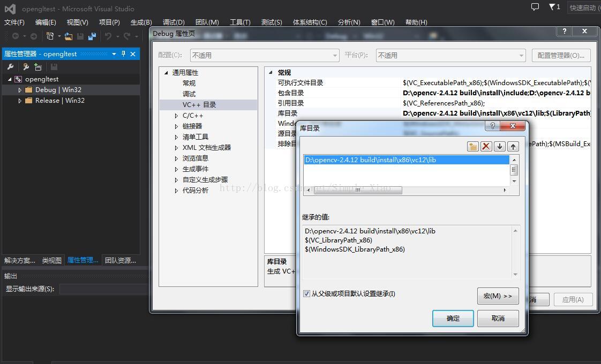Image resolution: width=601 pixels, height=364 pixels.
Task: Select the 可执行文件目录 property row
Action: 428,83
